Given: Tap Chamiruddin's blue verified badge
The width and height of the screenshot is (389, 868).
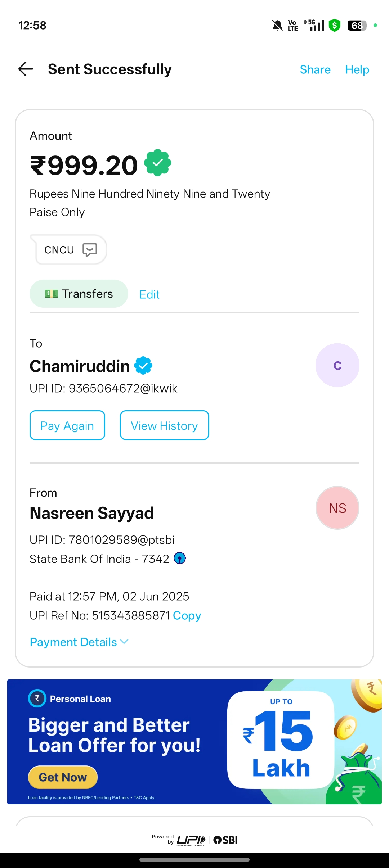Looking at the screenshot, I should [143, 366].
